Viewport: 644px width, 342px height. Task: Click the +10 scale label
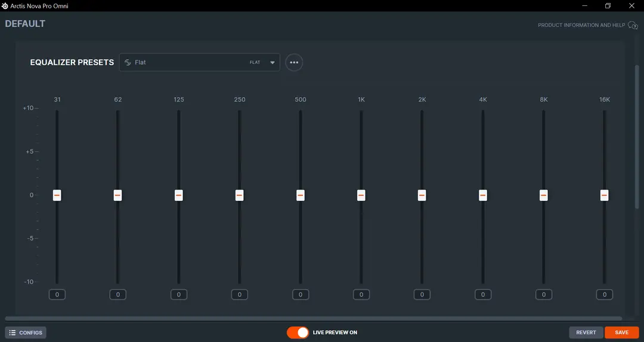[28, 108]
